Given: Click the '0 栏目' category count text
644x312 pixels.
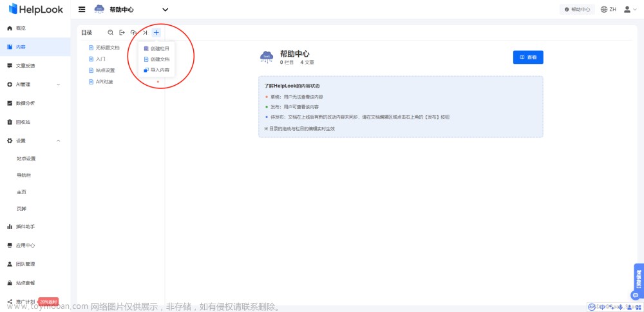Looking at the screenshot, I should pyautogui.click(x=287, y=63).
